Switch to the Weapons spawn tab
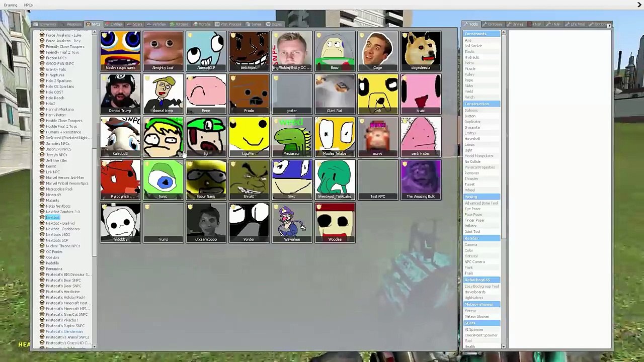The width and height of the screenshot is (644, 362). [x=71, y=24]
